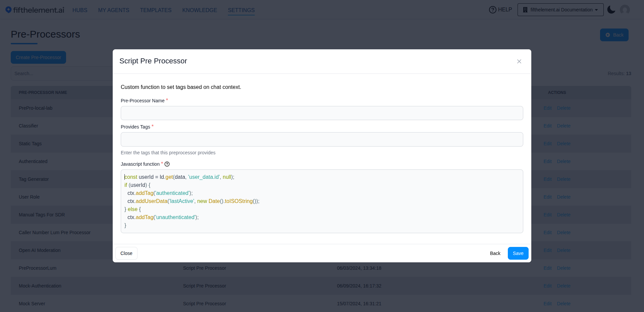Click the Results: 13 count text
The height and width of the screenshot is (312, 644).
[619, 73]
